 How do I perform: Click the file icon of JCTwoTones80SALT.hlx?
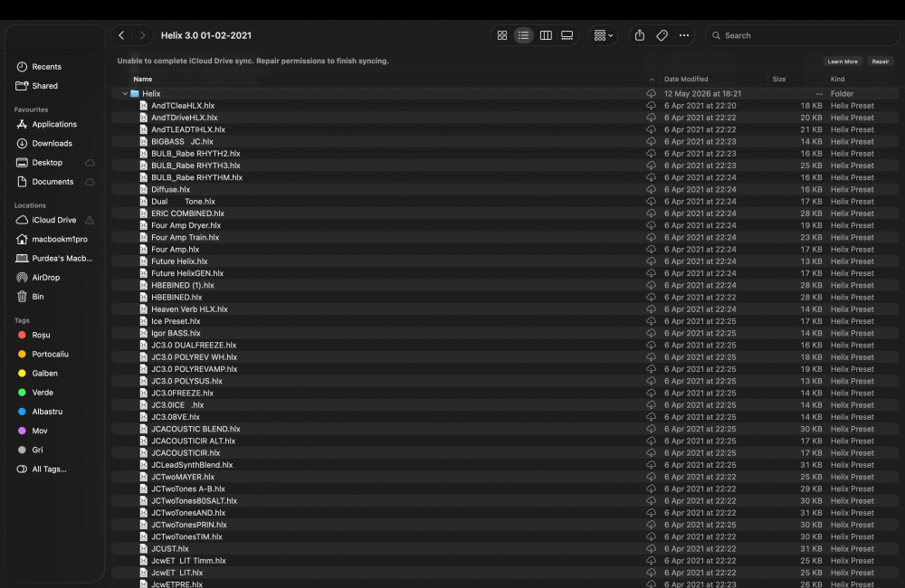(144, 501)
